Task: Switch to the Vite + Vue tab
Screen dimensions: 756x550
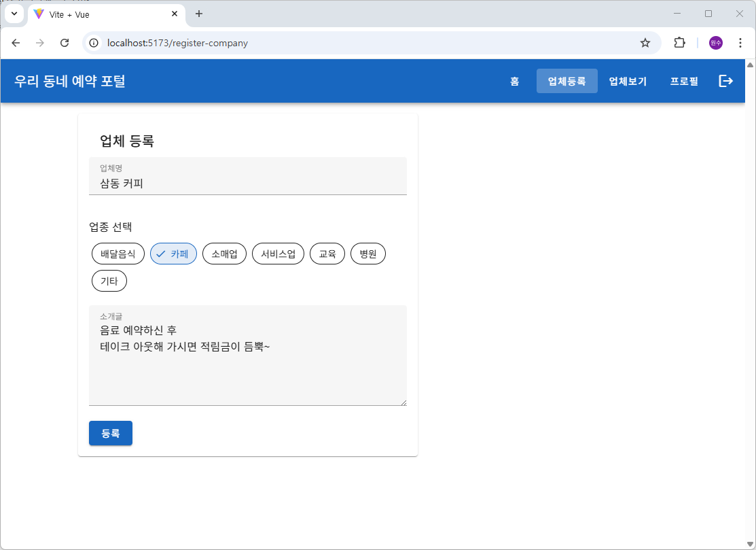Action: pos(107,14)
